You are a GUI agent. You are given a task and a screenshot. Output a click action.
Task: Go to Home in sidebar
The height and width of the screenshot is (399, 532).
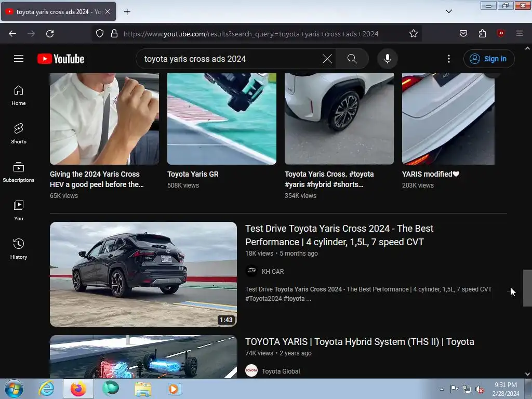tap(19, 96)
